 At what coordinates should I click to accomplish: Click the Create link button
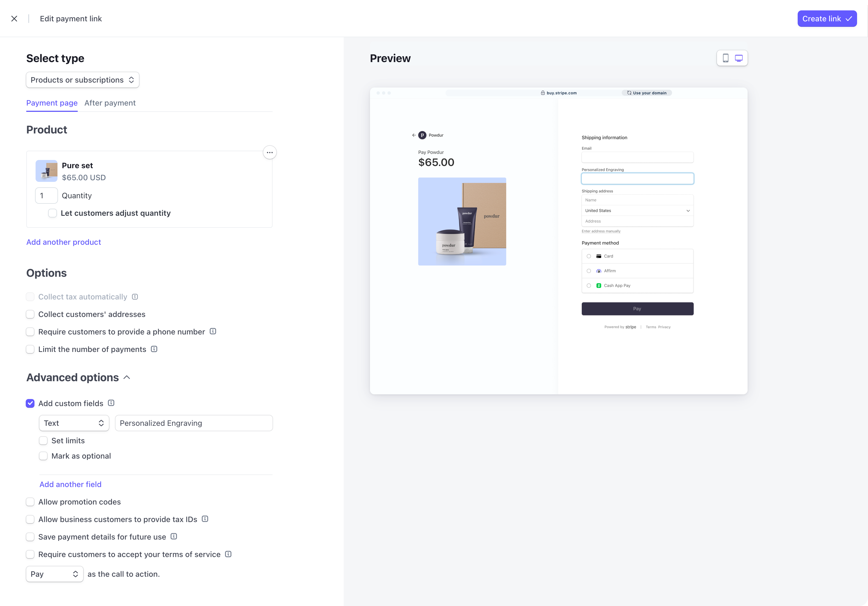click(827, 19)
